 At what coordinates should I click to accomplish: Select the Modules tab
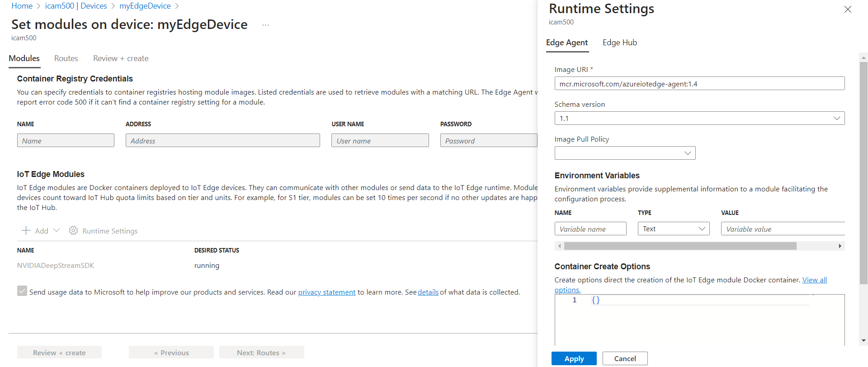(x=24, y=58)
